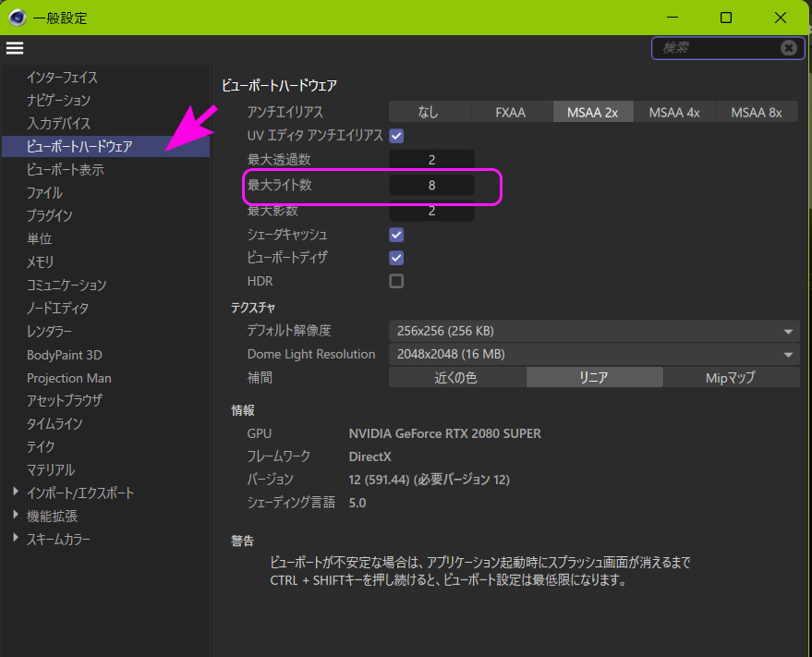Uncheck the ビューポートディザ checkbox

(x=396, y=258)
